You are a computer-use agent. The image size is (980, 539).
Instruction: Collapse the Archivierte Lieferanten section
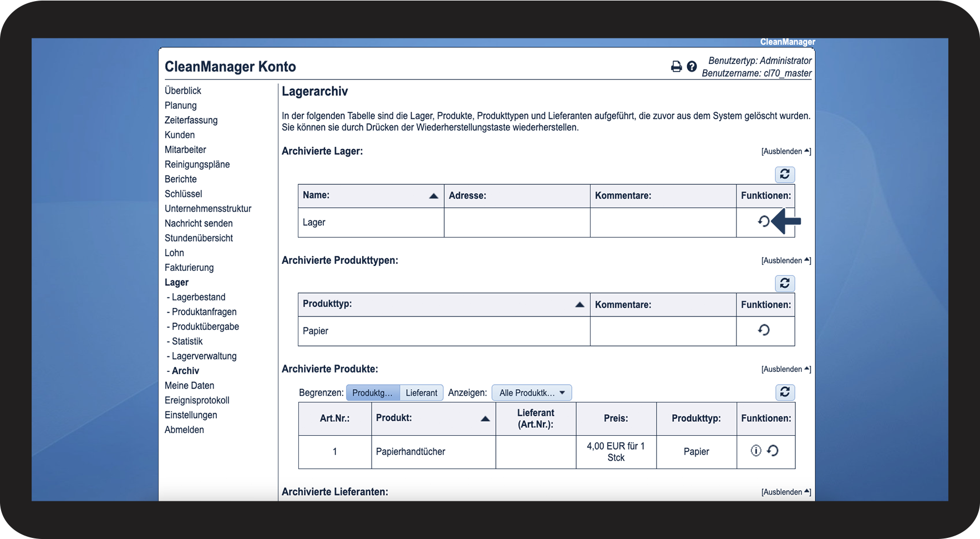786,492
